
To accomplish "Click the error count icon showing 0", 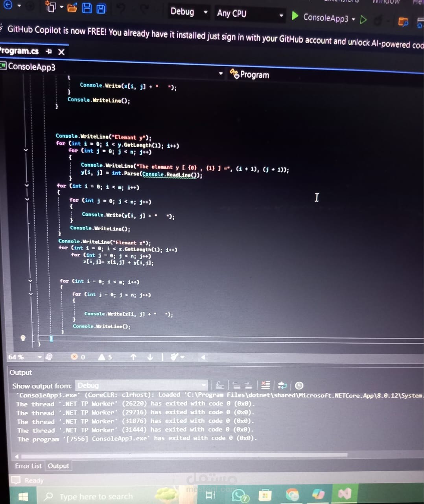I will point(74,357).
